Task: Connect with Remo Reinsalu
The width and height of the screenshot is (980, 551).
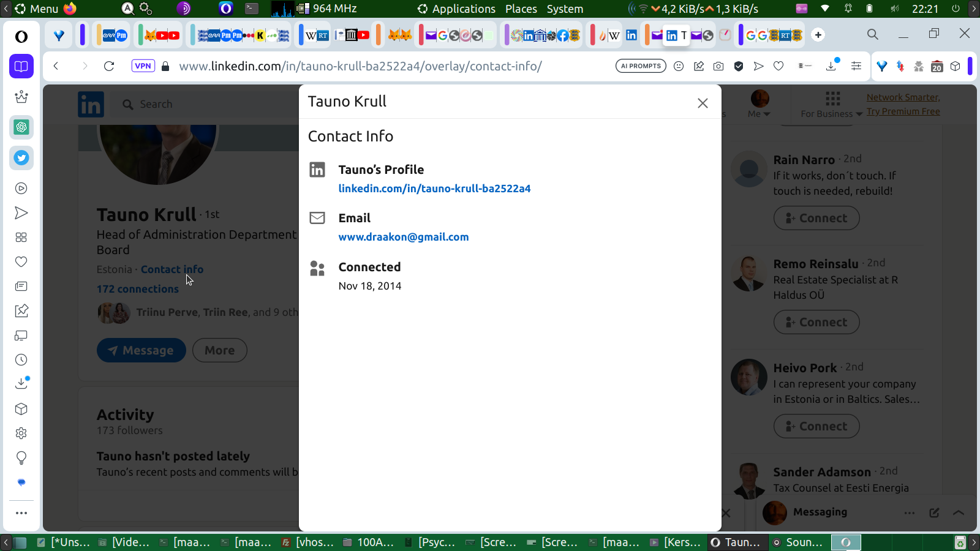Action: click(816, 322)
